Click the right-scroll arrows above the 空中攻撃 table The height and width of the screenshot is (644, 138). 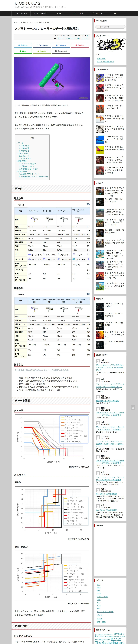88,294
